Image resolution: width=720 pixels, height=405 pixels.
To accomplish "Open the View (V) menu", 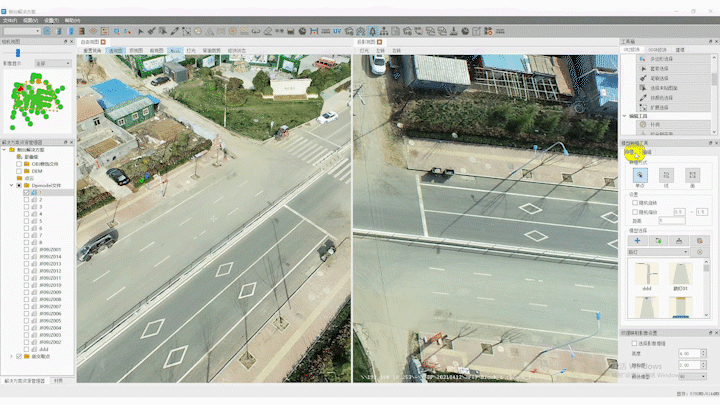I will 30,20.
